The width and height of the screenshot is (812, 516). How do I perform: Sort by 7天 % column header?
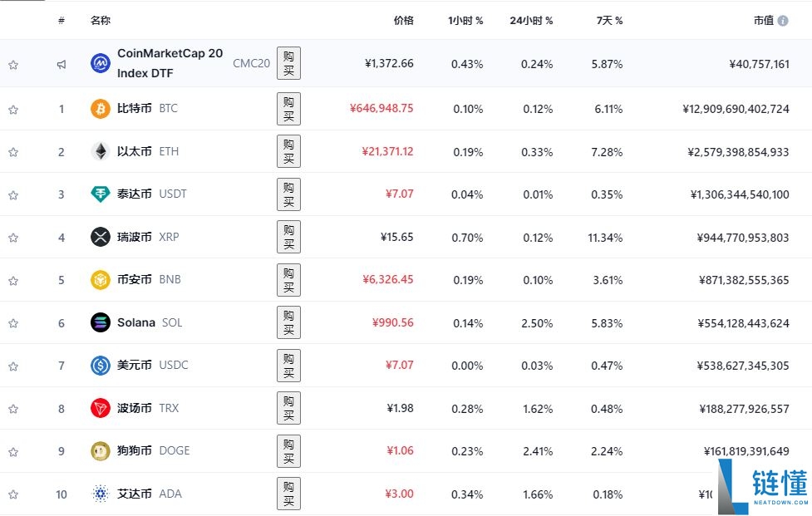(609, 21)
